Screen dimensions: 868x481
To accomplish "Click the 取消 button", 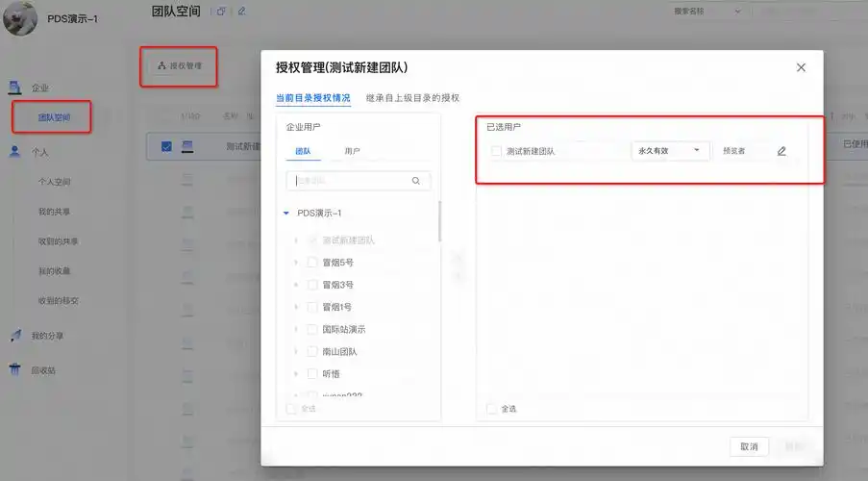I will (x=749, y=446).
